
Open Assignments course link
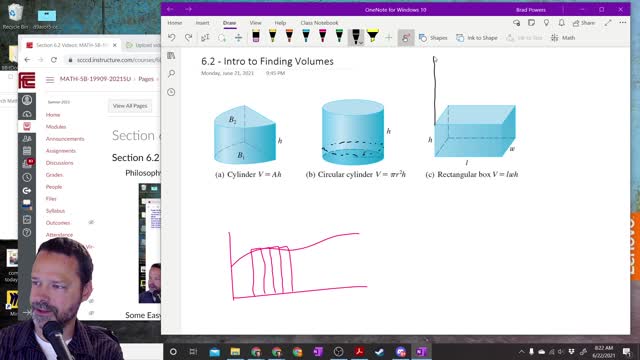[x=61, y=151]
